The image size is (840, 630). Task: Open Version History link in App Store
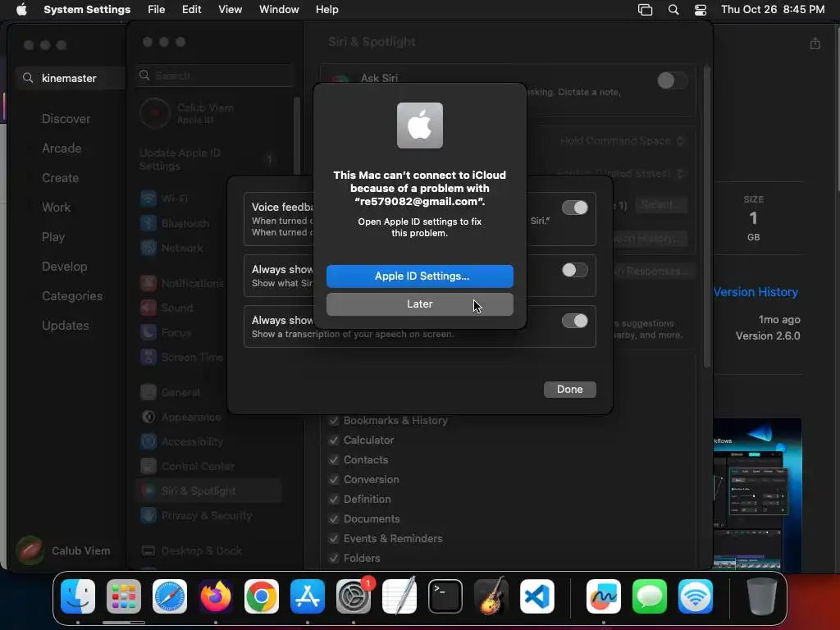[x=756, y=292]
